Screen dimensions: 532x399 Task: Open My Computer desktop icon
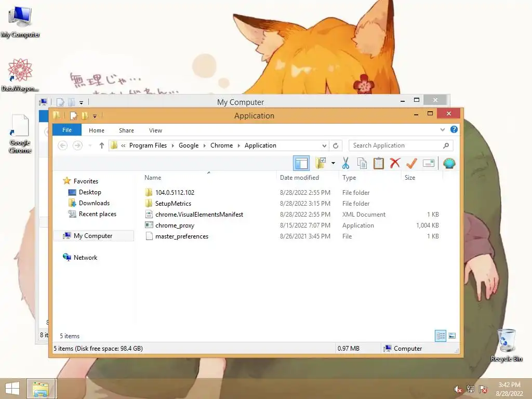point(20,22)
